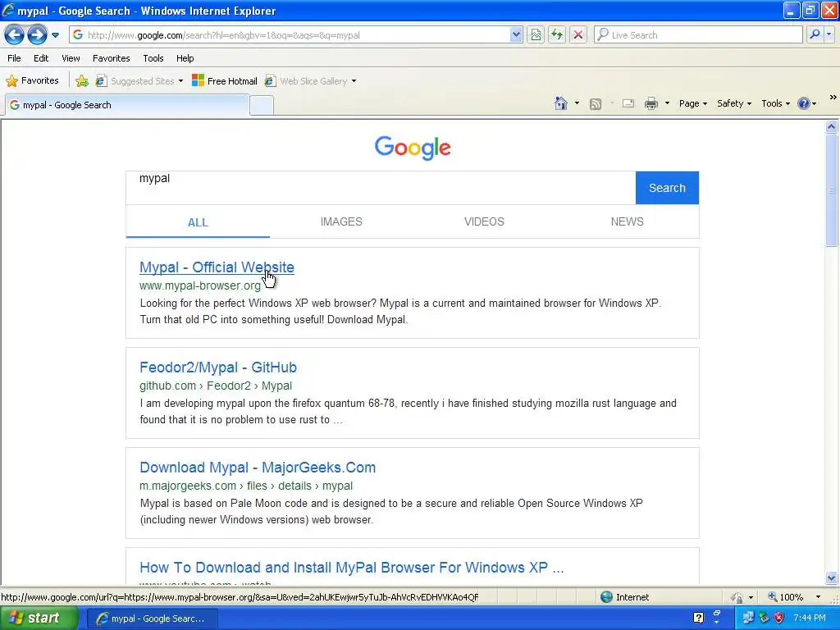Screen dimensions: 840x630
Task: Open a new blank tab
Action: (262, 106)
